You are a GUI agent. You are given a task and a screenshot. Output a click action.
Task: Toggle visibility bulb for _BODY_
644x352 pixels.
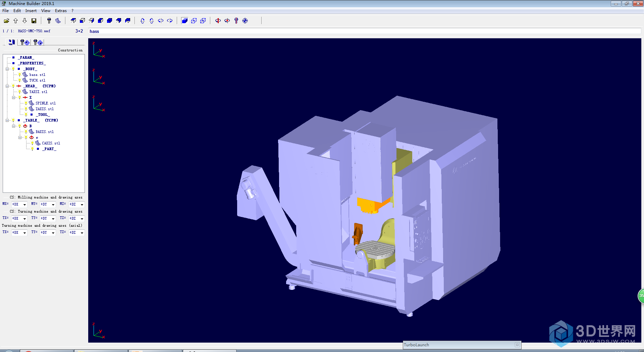click(x=13, y=69)
